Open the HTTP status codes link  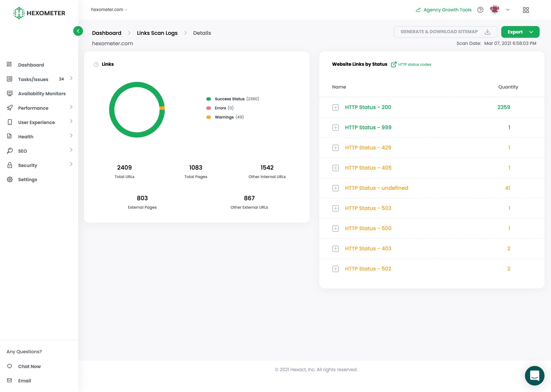[x=415, y=64]
